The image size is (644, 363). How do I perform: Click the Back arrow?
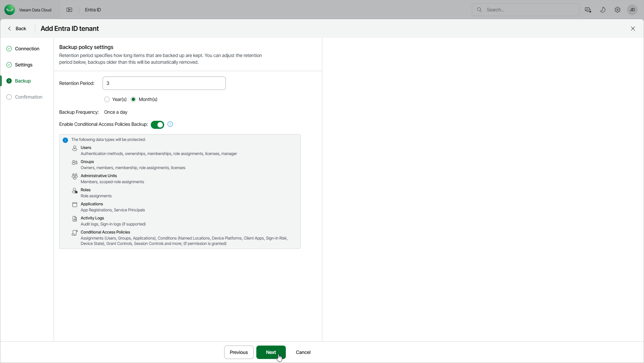tap(17, 29)
